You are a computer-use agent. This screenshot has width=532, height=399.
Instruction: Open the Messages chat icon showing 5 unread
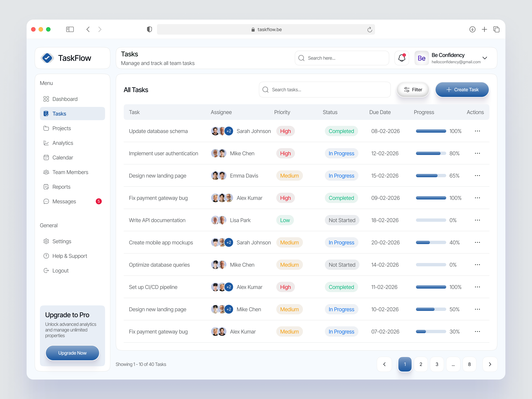(x=46, y=201)
